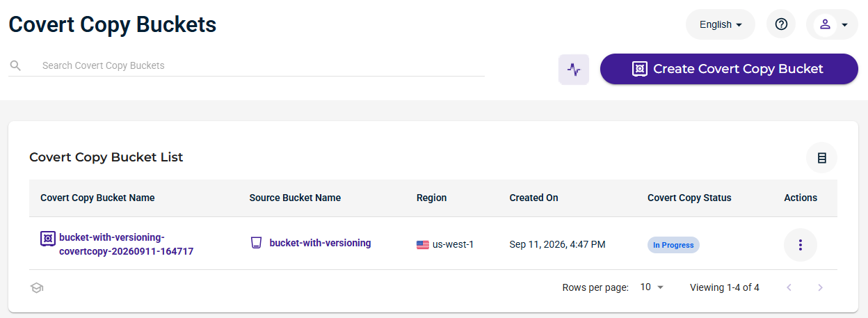Click the vault icon beside covert copy bucket
The image size is (868, 318).
(x=47, y=239)
